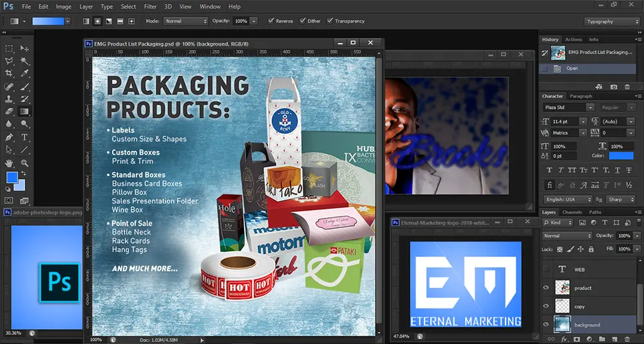This screenshot has width=644, height=344.
Task: Open the Filter menu
Action: (x=150, y=6)
